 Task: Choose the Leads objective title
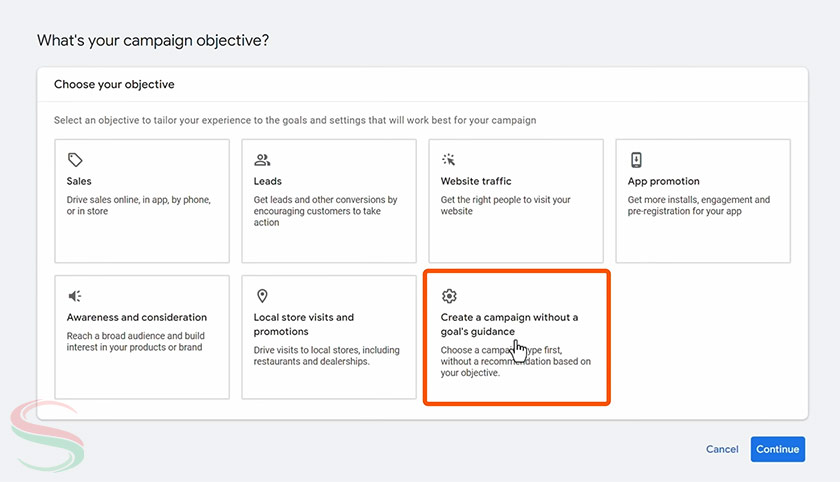click(268, 182)
